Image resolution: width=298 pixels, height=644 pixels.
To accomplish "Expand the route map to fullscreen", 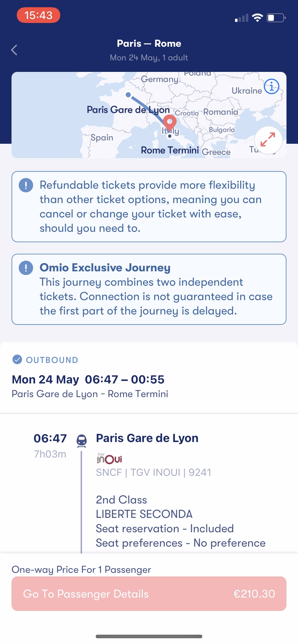I will click(268, 140).
